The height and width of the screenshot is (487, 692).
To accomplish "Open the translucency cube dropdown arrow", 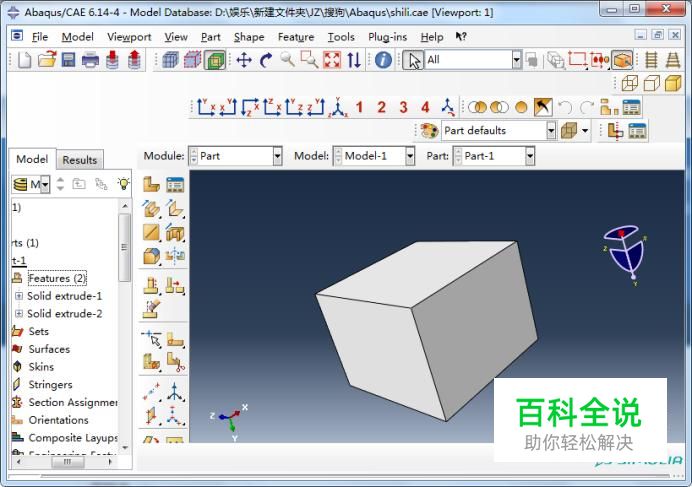I will click(x=585, y=131).
